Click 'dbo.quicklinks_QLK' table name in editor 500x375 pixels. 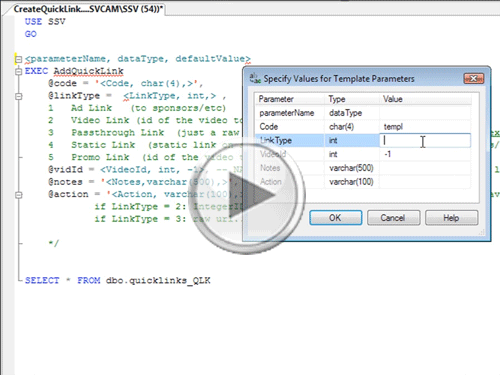[x=158, y=281]
